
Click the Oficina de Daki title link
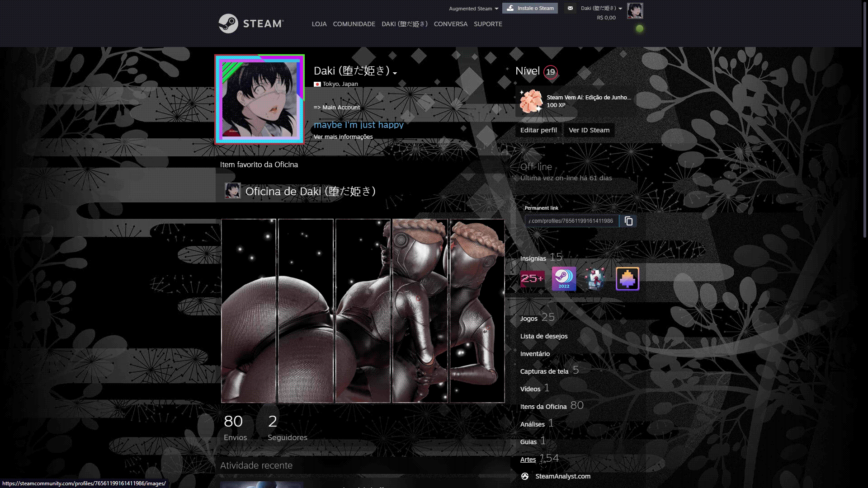coord(311,192)
